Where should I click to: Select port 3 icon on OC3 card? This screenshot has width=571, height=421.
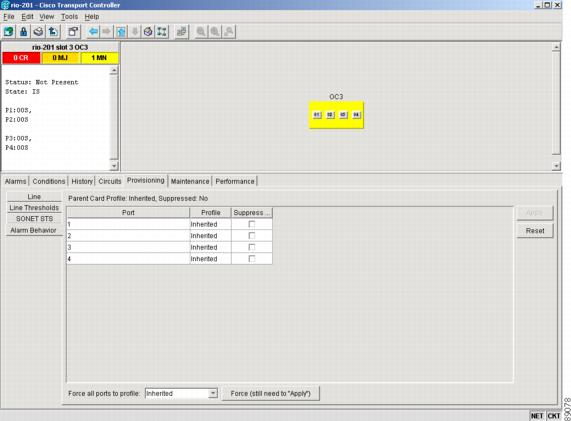point(343,115)
